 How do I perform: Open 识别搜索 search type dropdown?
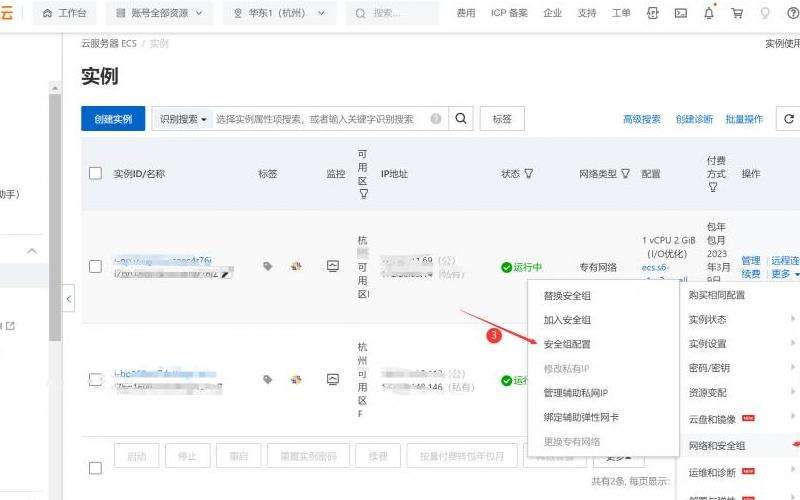coord(183,119)
